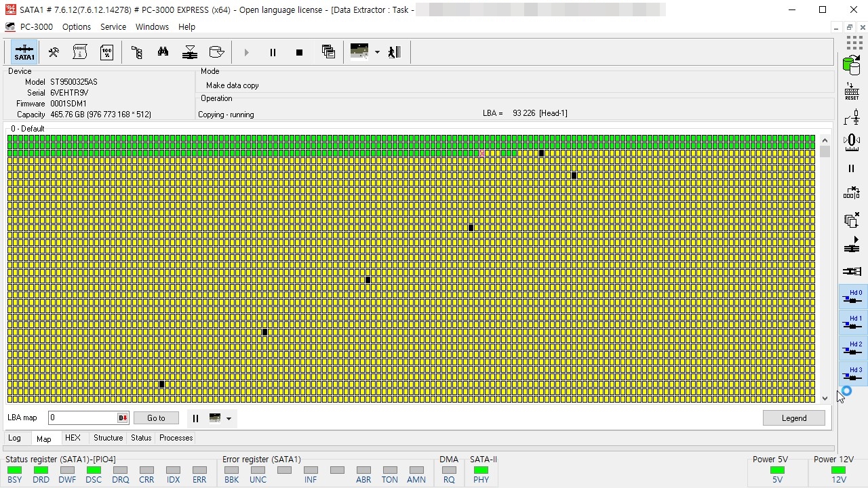The image size is (868, 488).
Task: Click the 100% document icon
Action: pos(106,52)
